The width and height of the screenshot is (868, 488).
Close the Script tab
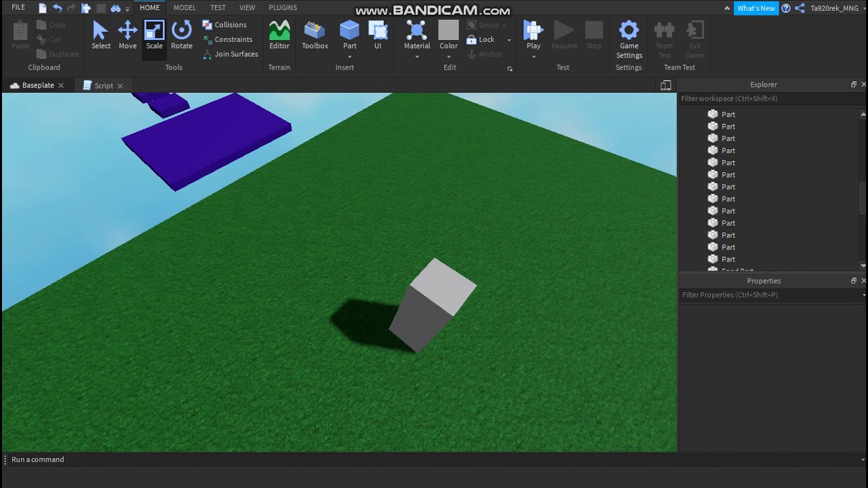tap(120, 86)
